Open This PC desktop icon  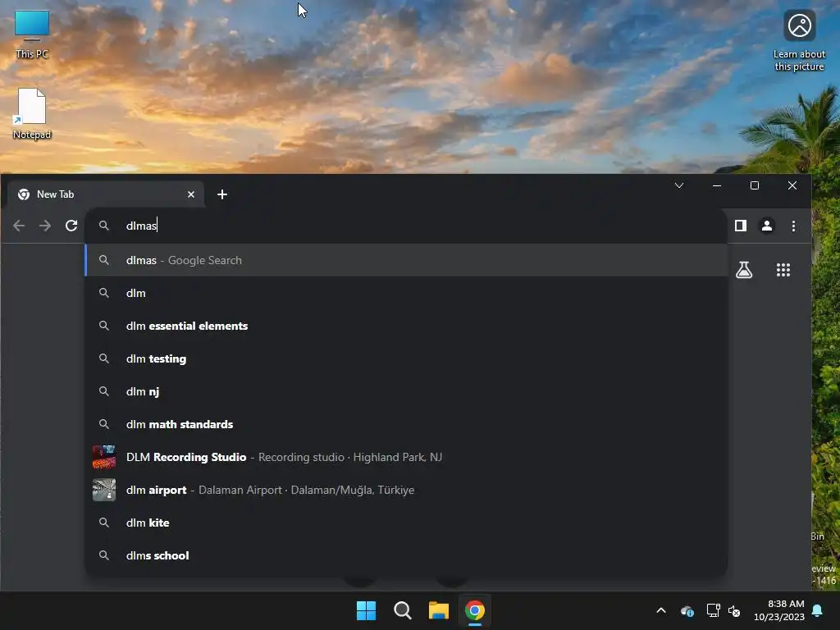click(32, 34)
